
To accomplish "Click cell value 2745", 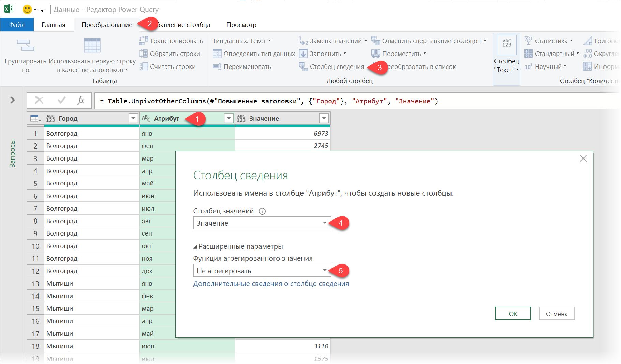I will click(x=283, y=146).
